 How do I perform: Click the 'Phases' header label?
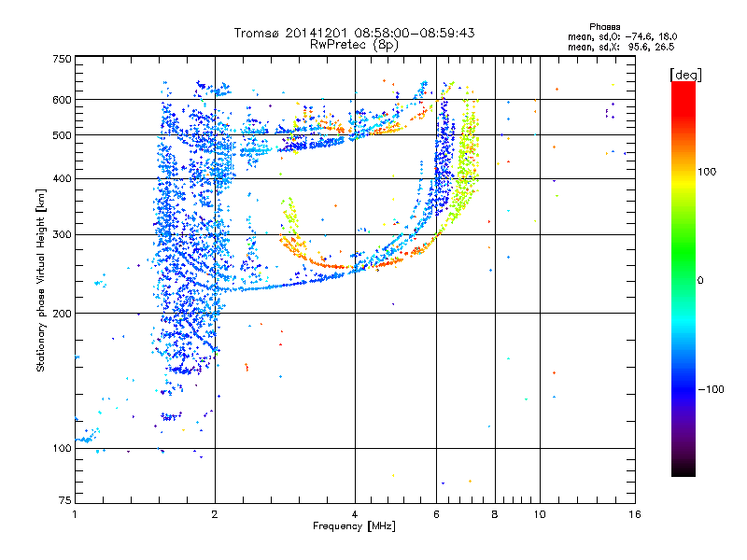(604, 27)
